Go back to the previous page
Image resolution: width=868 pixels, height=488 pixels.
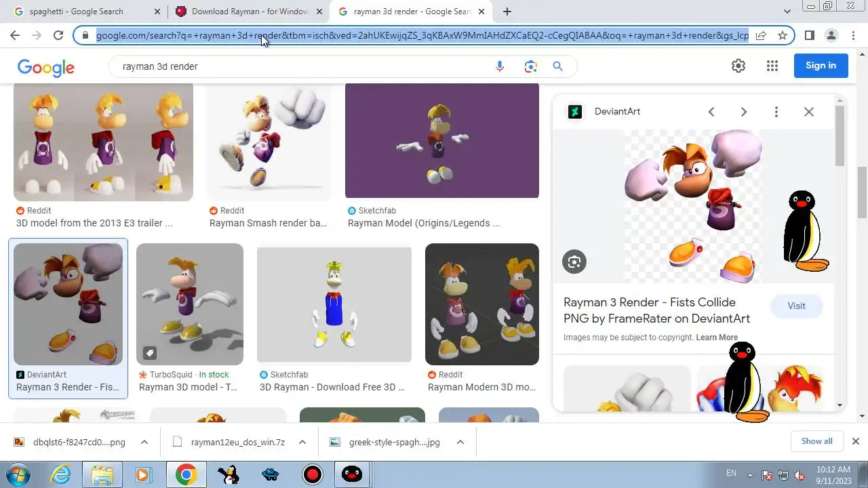click(15, 35)
